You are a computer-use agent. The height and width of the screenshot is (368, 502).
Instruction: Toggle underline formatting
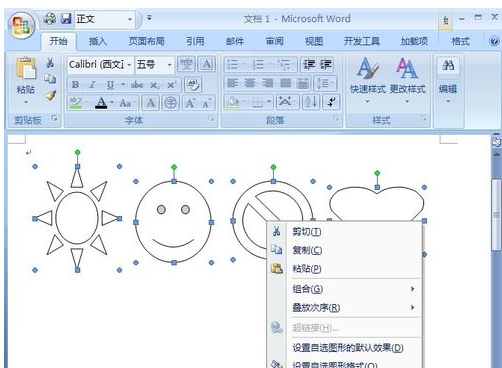(110, 85)
